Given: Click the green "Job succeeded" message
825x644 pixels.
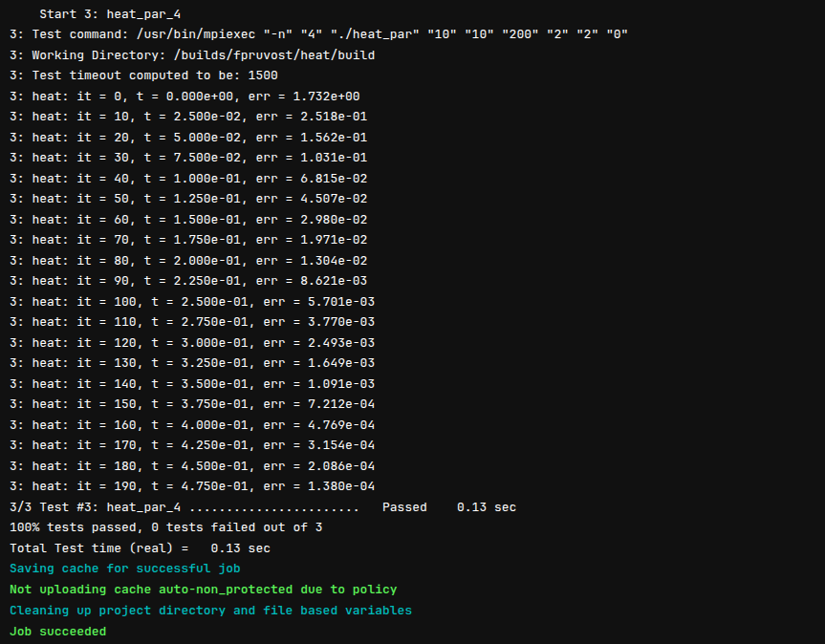Looking at the screenshot, I should click(57, 632).
